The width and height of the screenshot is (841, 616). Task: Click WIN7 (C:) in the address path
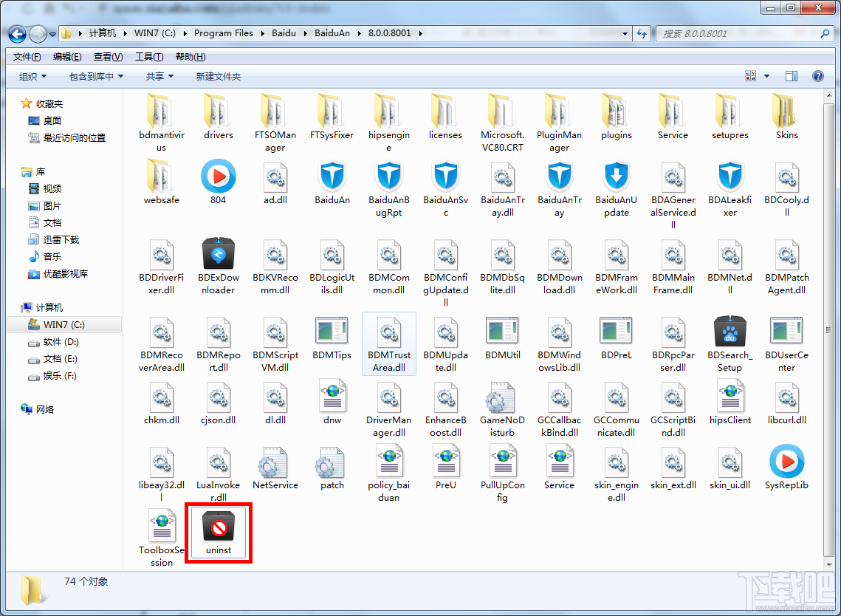click(x=154, y=33)
